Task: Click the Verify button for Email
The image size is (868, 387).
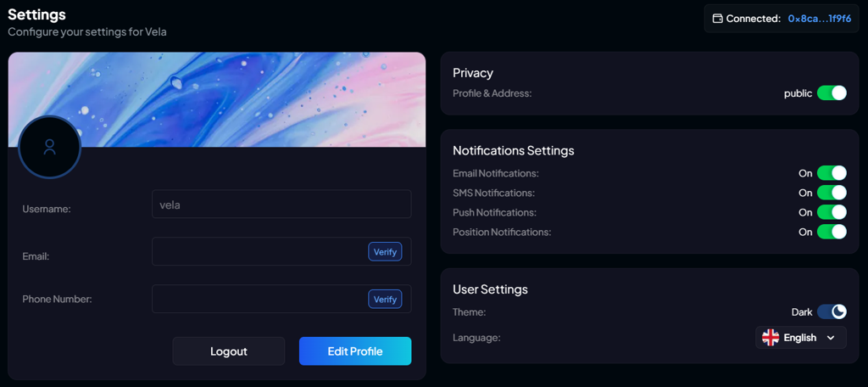Action: point(385,252)
